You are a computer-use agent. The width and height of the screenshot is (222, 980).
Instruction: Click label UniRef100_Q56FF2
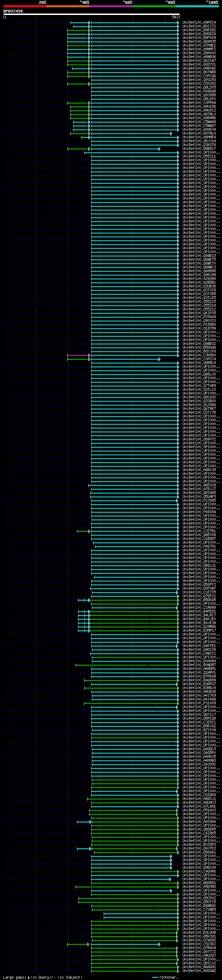[x=199, y=584]
